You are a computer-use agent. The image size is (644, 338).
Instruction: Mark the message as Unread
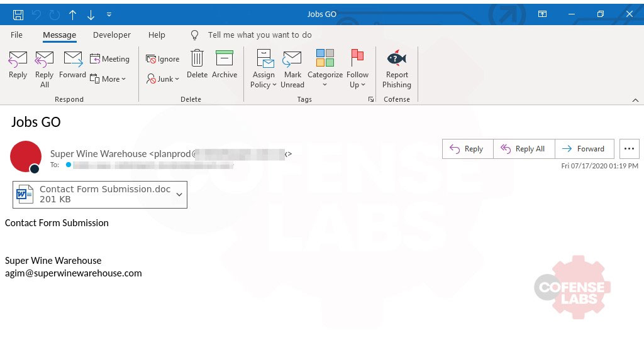point(292,69)
